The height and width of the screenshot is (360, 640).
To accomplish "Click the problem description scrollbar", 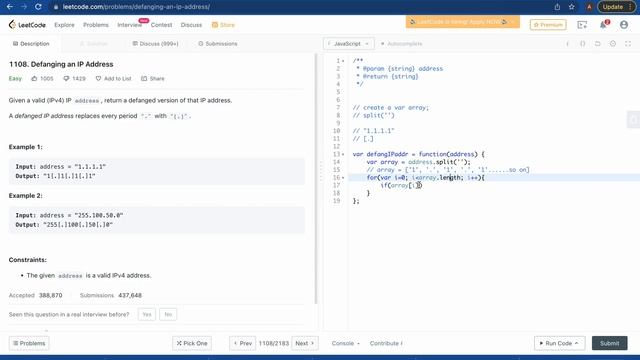I will 316,179.
